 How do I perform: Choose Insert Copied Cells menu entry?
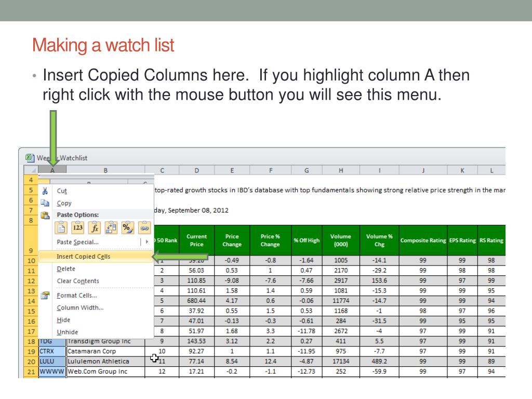(96, 257)
